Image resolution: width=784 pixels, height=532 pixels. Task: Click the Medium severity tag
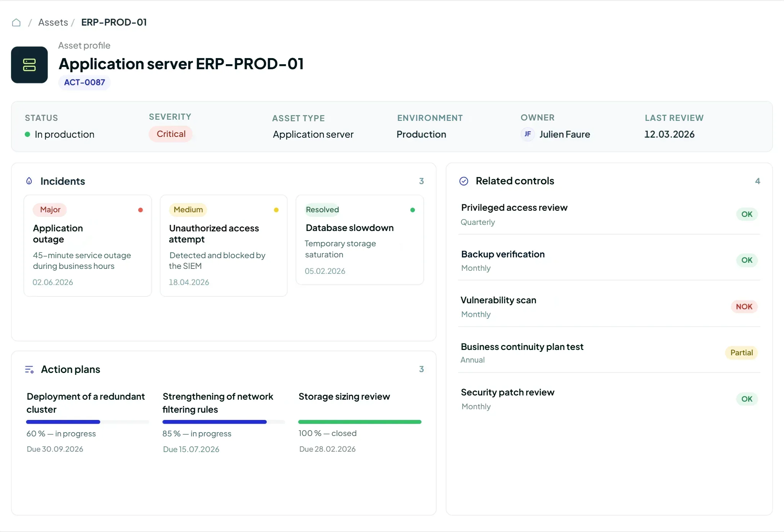(188, 210)
